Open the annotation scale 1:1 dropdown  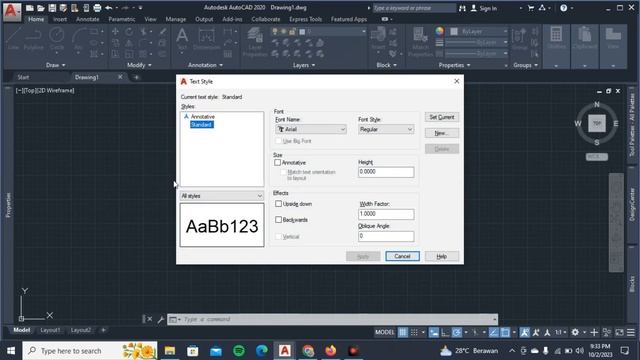point(560,332)
